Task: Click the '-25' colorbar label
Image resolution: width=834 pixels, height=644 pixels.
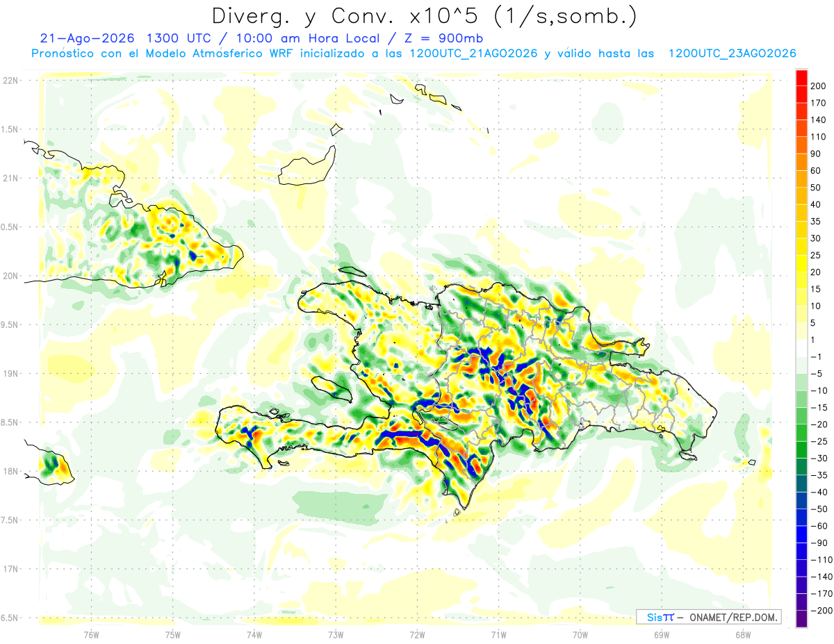Action: pyautogui.click(x=820, y=441)
